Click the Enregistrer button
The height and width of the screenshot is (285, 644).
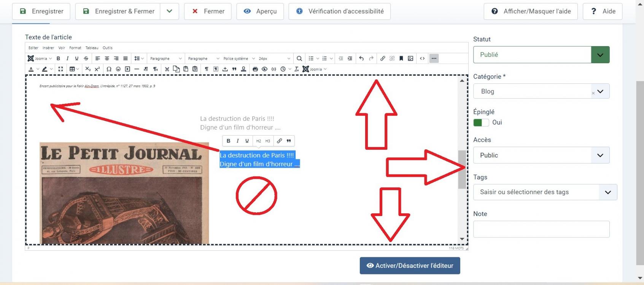tap(41, 11)
